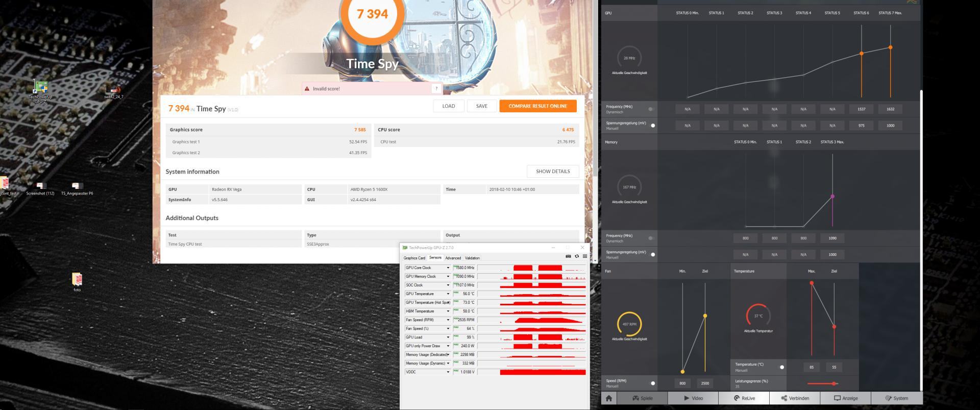Click the Status 6 frequency field 1537

[862, 109]
